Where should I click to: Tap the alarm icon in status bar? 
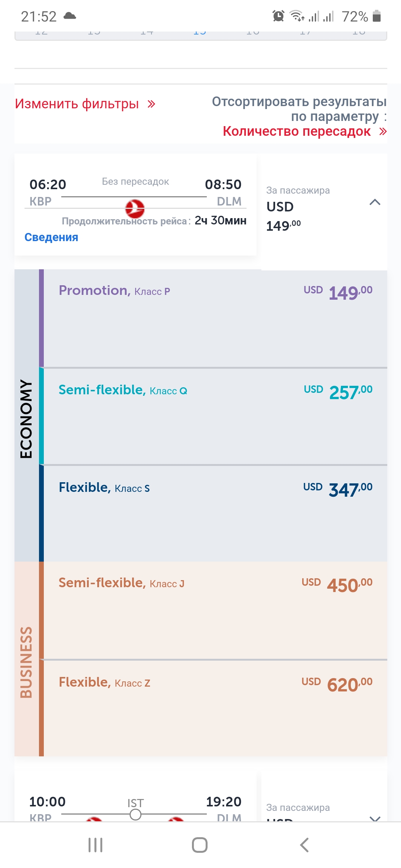pos(278,16)
